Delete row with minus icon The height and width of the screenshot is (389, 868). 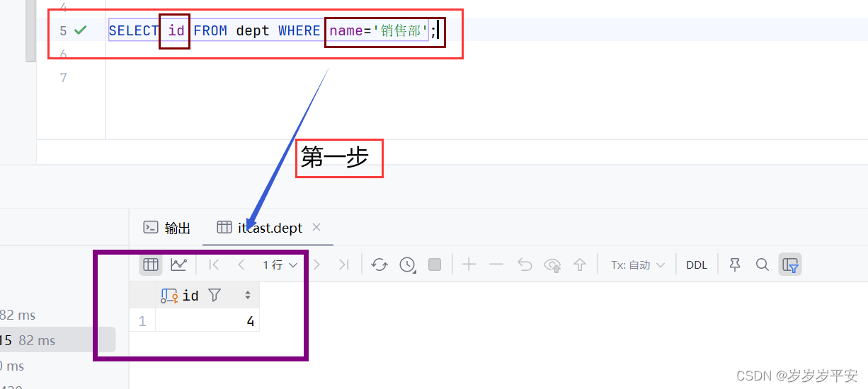pyautogui.click(x=496, y=265)
